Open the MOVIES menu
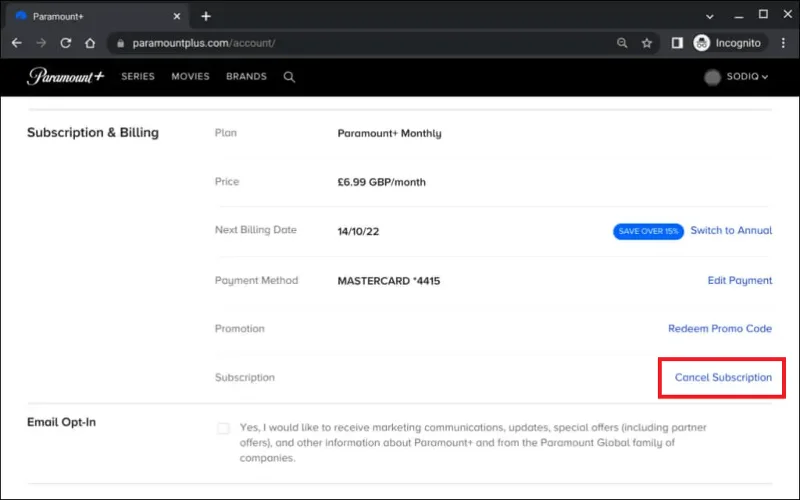 190,77
